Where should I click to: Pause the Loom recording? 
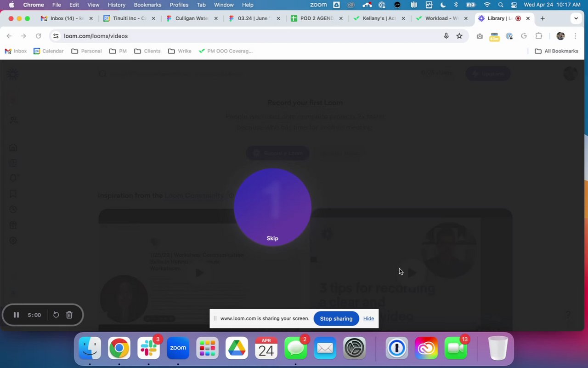(16, 315)
